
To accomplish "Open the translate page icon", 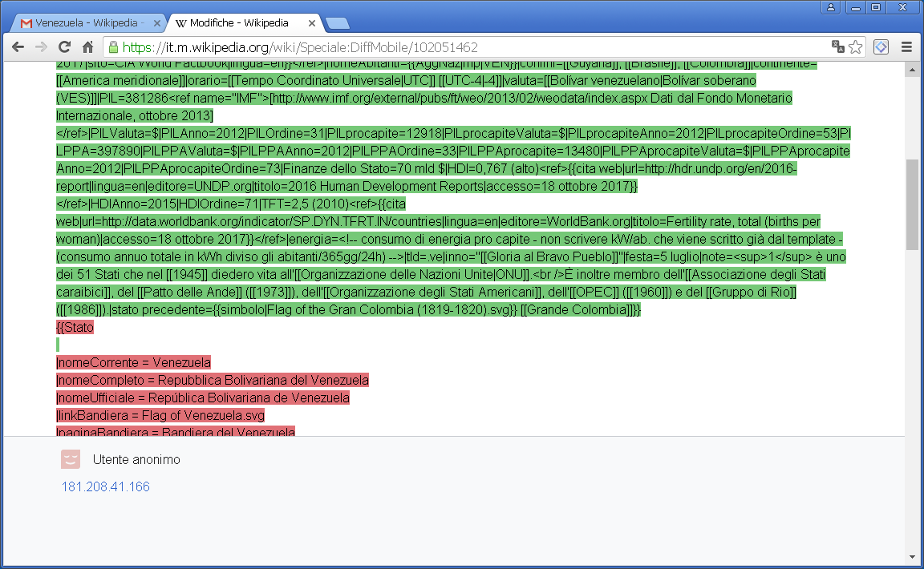I will pos(838,46).
